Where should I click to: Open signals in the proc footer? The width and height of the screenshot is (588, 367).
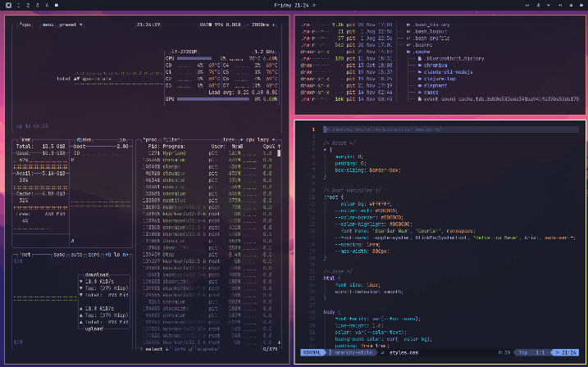click(207, 349)
